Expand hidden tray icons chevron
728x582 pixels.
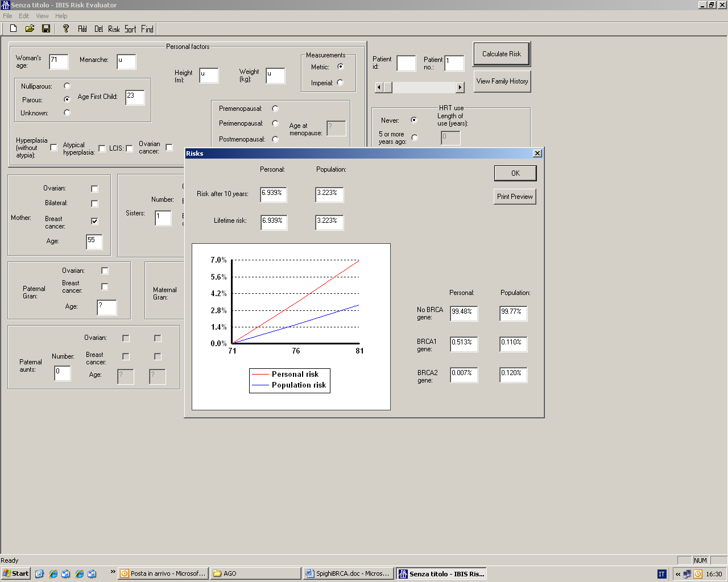(678, 574)
